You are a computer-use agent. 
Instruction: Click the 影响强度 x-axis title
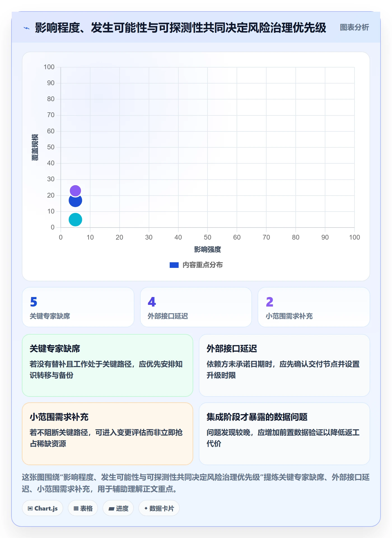coord(207,249)
